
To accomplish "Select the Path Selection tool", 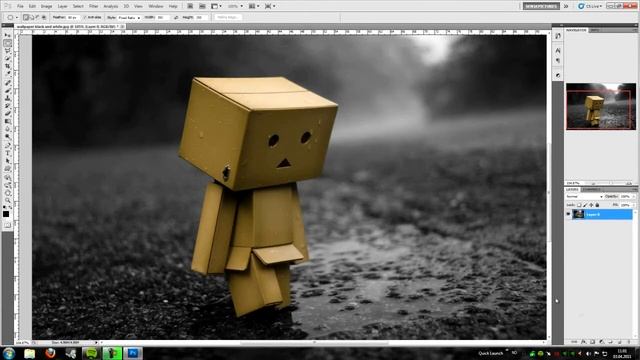I will pos(7,161).
